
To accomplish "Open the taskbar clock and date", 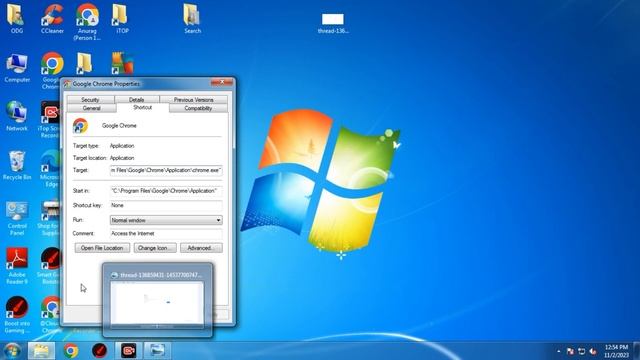I will [616, 351].
